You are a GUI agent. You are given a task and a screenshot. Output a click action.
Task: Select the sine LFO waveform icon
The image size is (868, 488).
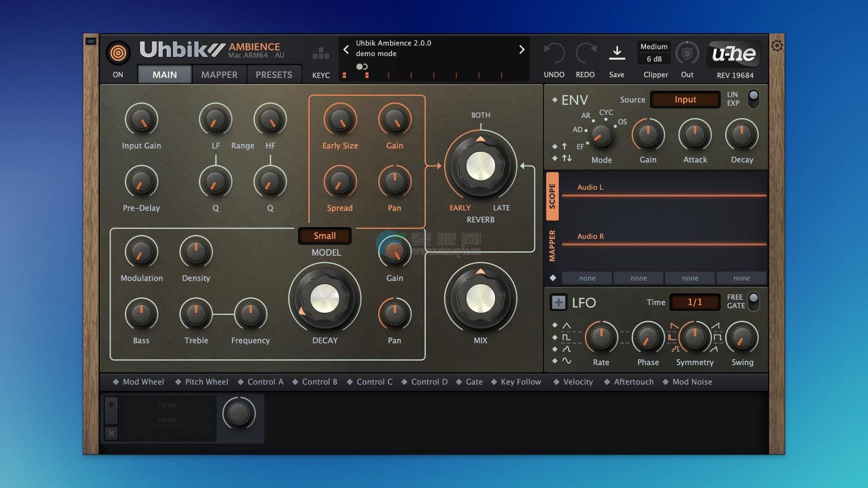pos(566,361)
